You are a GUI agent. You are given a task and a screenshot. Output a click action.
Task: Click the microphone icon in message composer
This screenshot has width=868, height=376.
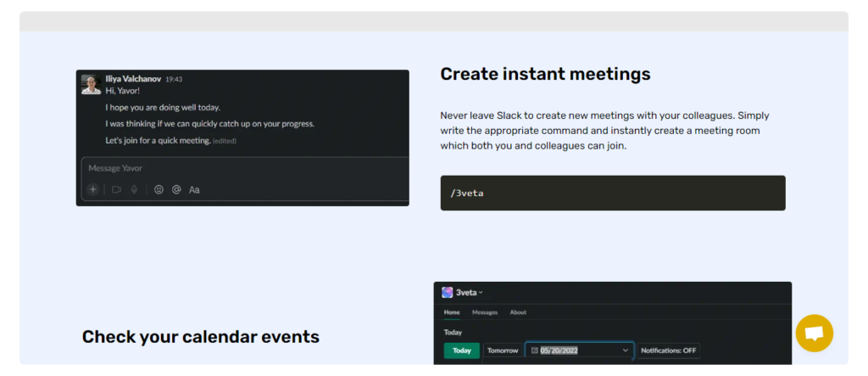click(x=134, y=189)
